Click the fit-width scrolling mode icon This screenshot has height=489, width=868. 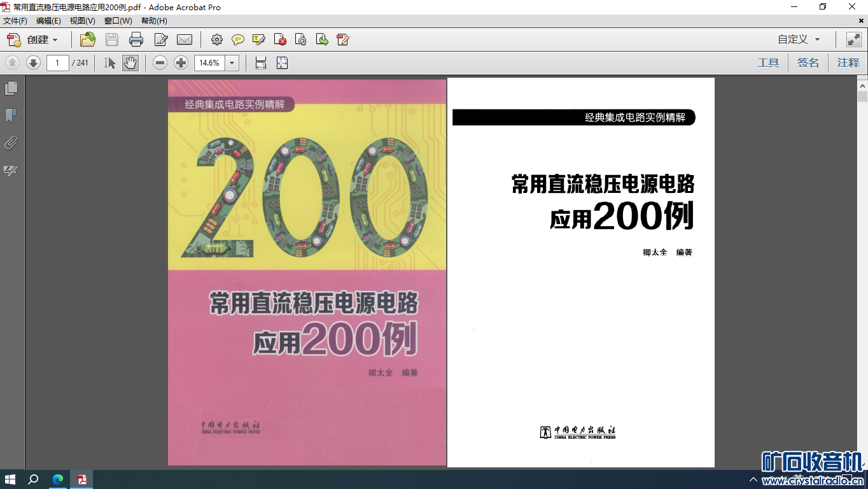click(260, 63)
